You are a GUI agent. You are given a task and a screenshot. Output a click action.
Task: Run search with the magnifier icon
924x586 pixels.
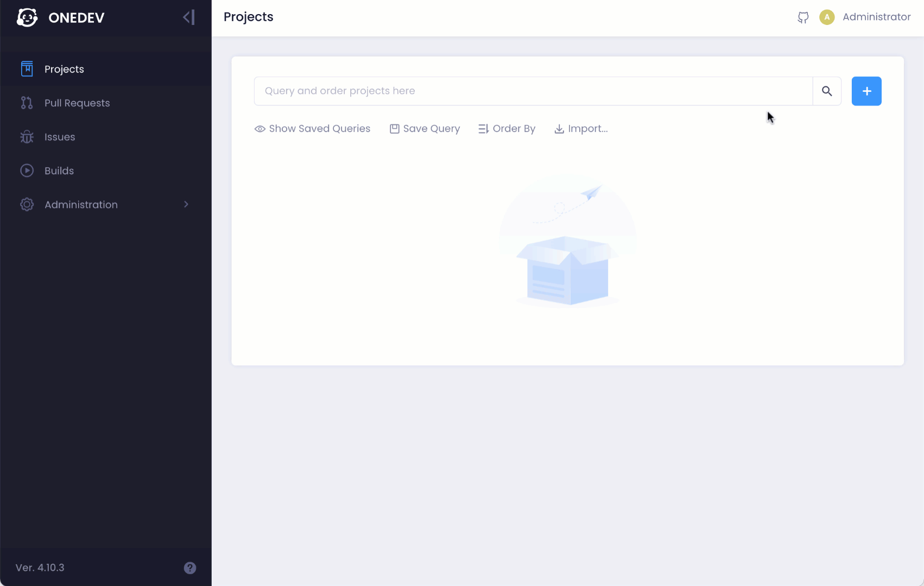pos(827,91)
